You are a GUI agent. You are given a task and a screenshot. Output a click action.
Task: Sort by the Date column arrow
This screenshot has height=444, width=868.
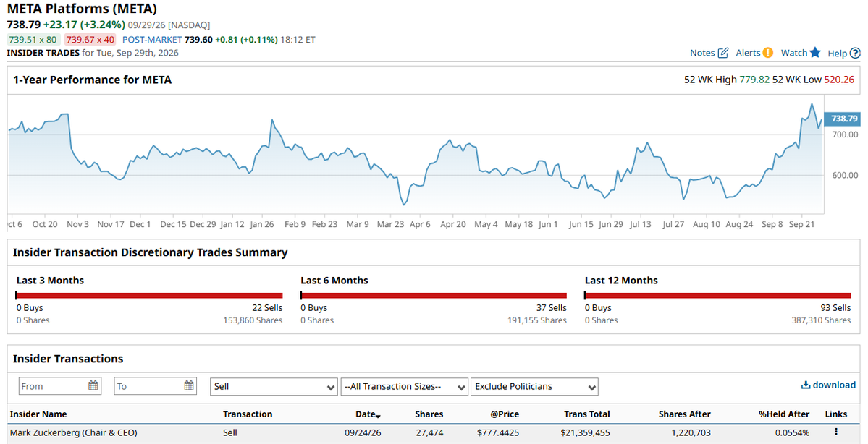(x=378, y=415)
